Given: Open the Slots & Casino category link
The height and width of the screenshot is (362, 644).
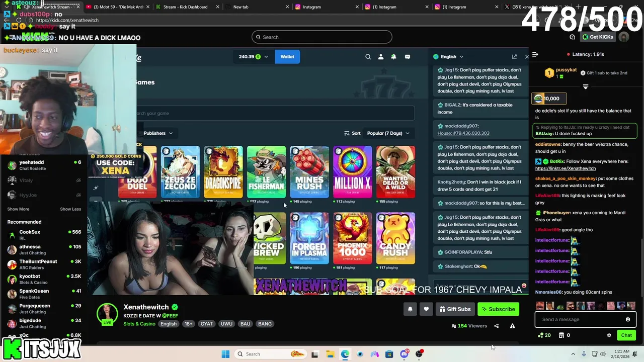Looking at the screenshot, I should click(x=139, y=324).
